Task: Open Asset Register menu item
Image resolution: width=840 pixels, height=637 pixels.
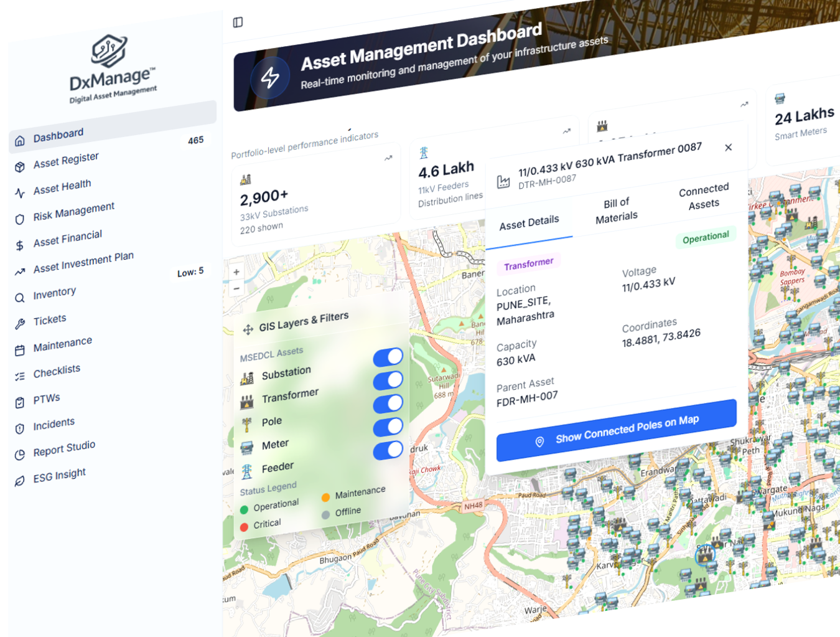Action: click(66, 161)
